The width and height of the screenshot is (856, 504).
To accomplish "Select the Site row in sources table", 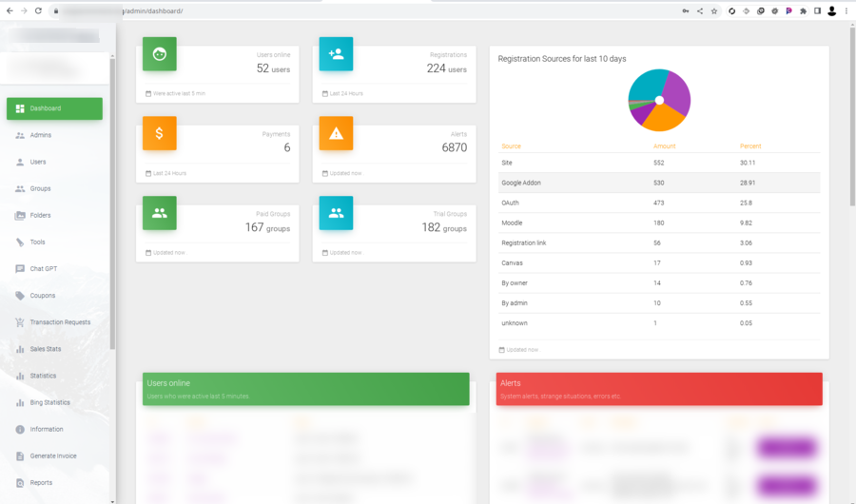I will point(659,163).
